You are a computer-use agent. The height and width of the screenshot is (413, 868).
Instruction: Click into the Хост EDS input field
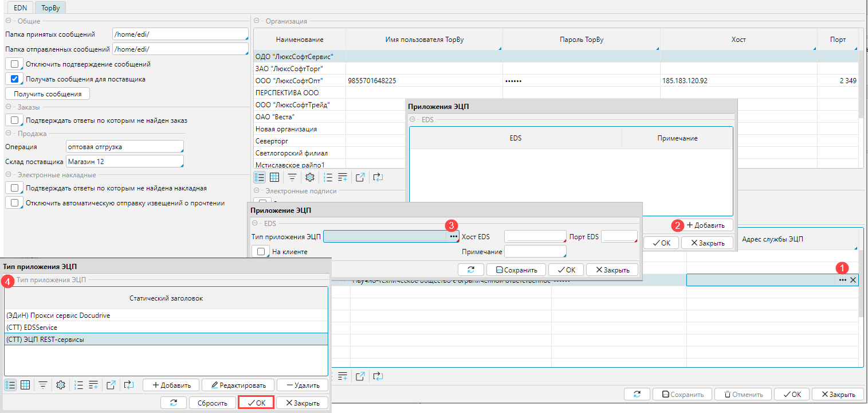coord(535,236)
